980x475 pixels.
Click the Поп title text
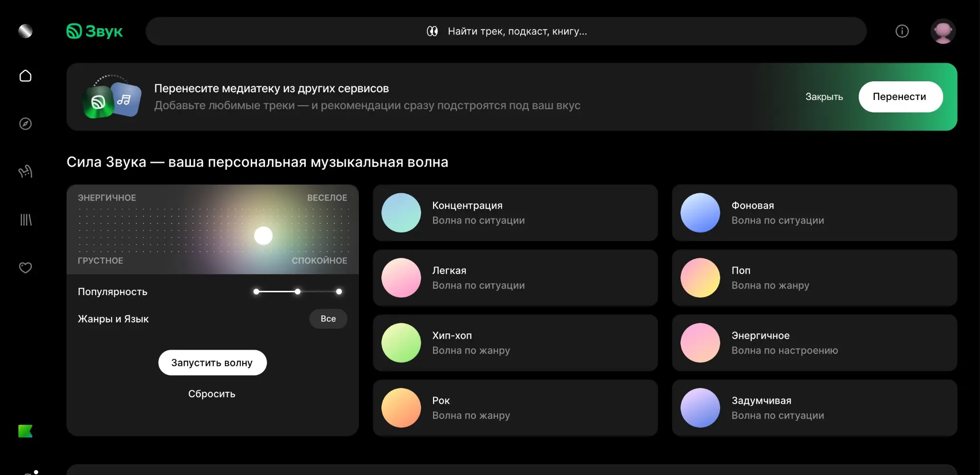741,270
